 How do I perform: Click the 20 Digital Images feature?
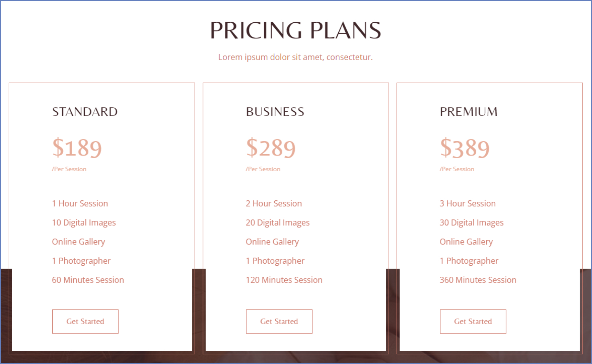tap(277, 223)
